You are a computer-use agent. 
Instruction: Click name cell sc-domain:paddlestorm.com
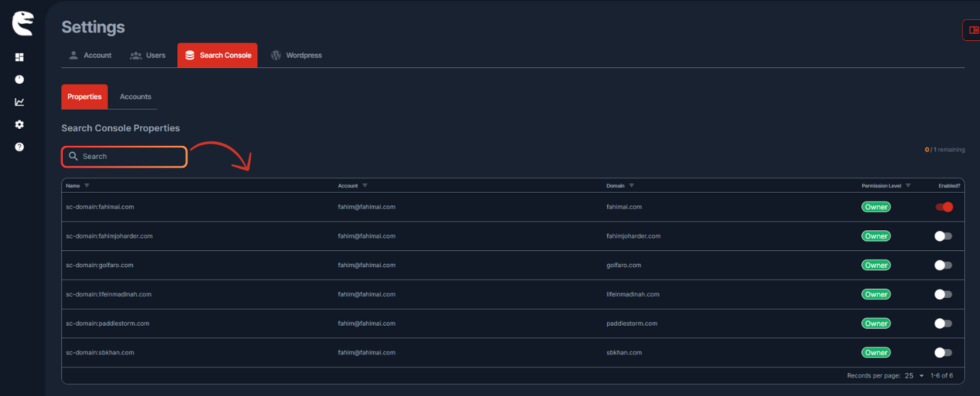click(x=108, y=324)
